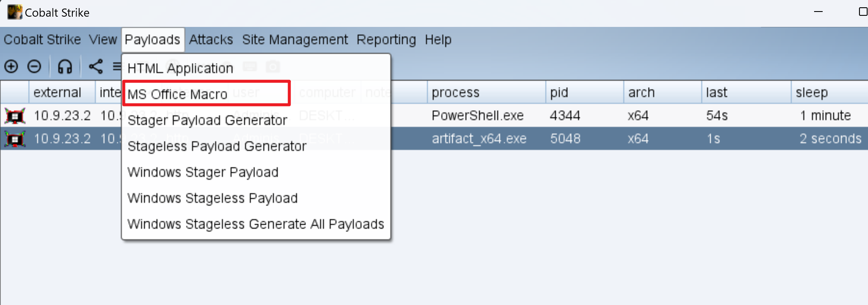868x305 pixels.
Task: Close the open Payloads menu
Action: tap(153, 40)
